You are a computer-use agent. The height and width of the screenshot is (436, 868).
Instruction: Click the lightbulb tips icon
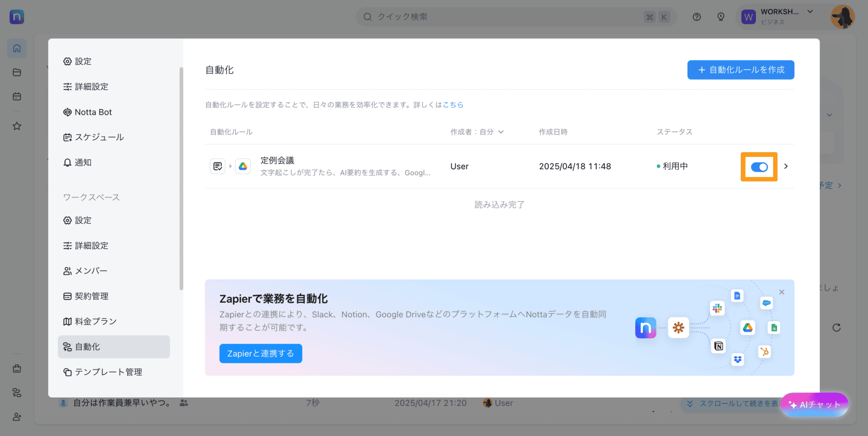click(x=721, y=17)
